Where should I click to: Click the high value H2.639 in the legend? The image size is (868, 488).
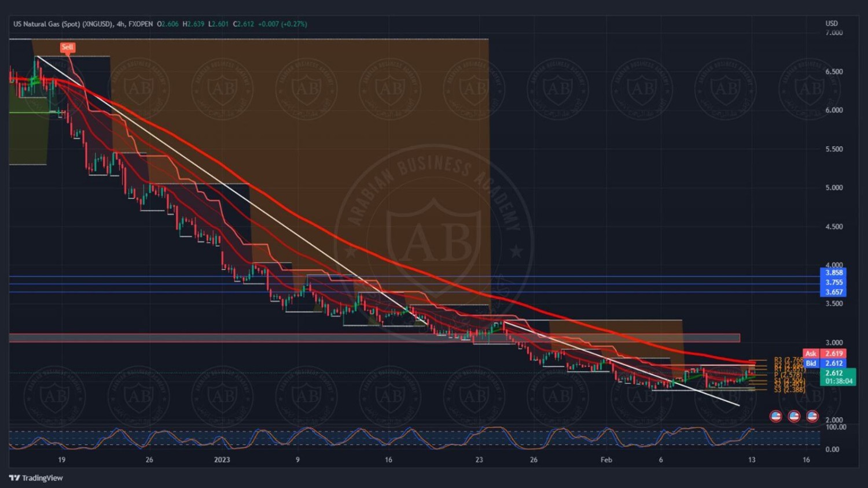tap(193, 24)
